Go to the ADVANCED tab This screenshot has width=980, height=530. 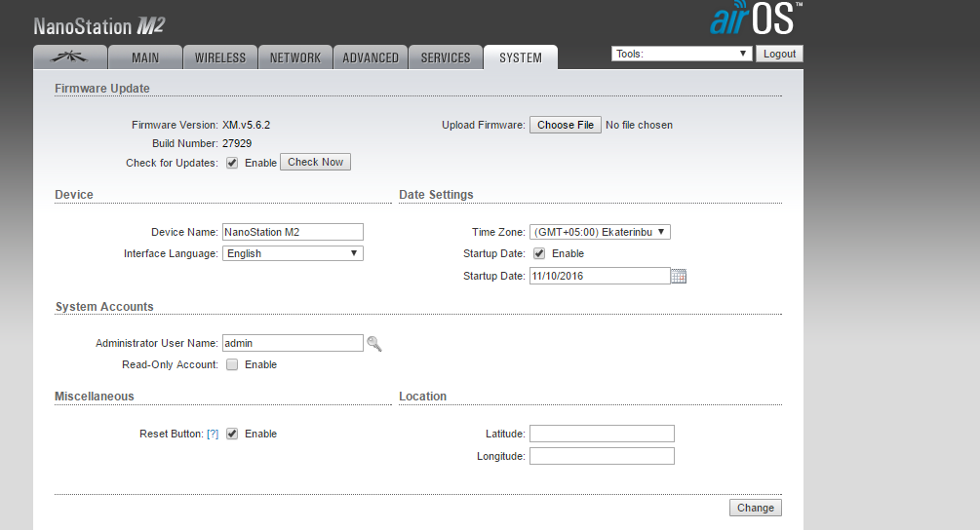(371, 57)
